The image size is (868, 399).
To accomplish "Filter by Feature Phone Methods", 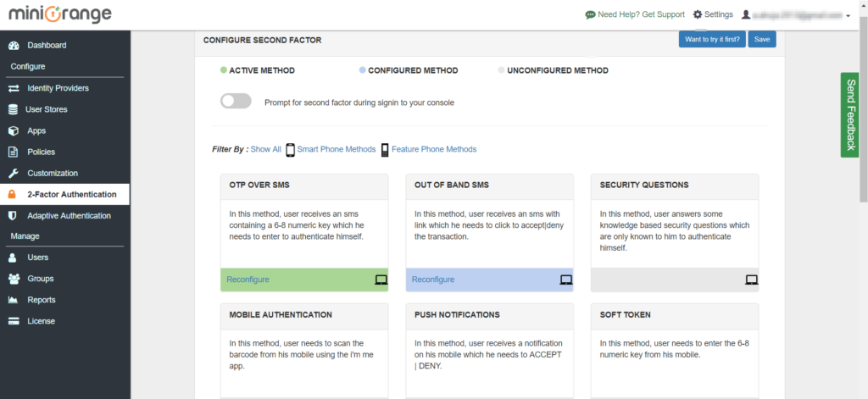I will click(x=433, y=149).
